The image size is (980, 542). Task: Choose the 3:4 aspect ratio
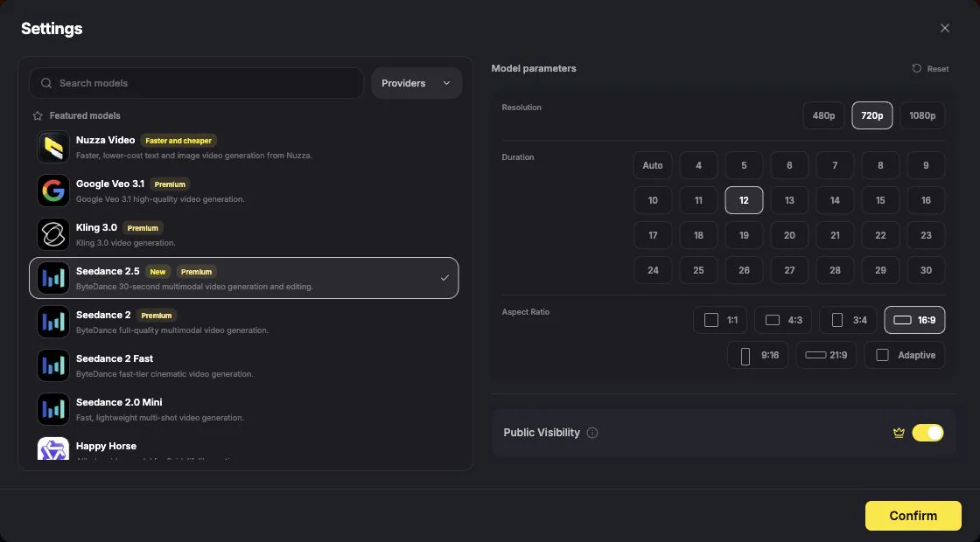(x=848, y=320)
